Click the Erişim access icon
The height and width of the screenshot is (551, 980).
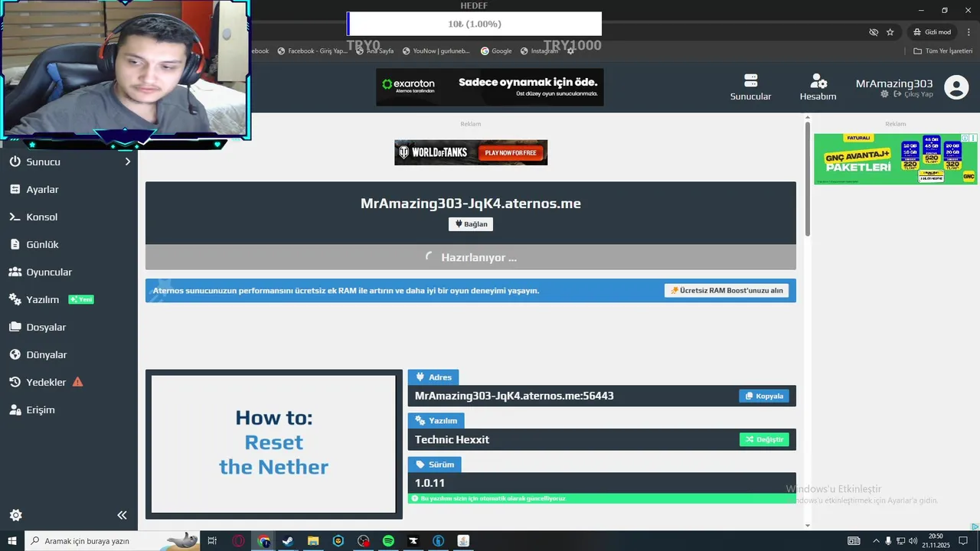click(x=15, y=409)
